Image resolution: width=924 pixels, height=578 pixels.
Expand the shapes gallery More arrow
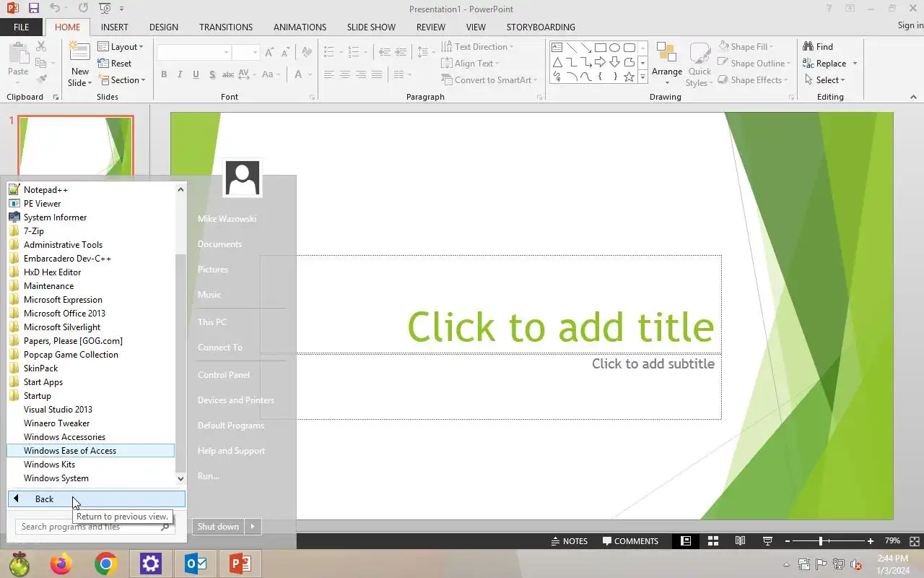642,77
